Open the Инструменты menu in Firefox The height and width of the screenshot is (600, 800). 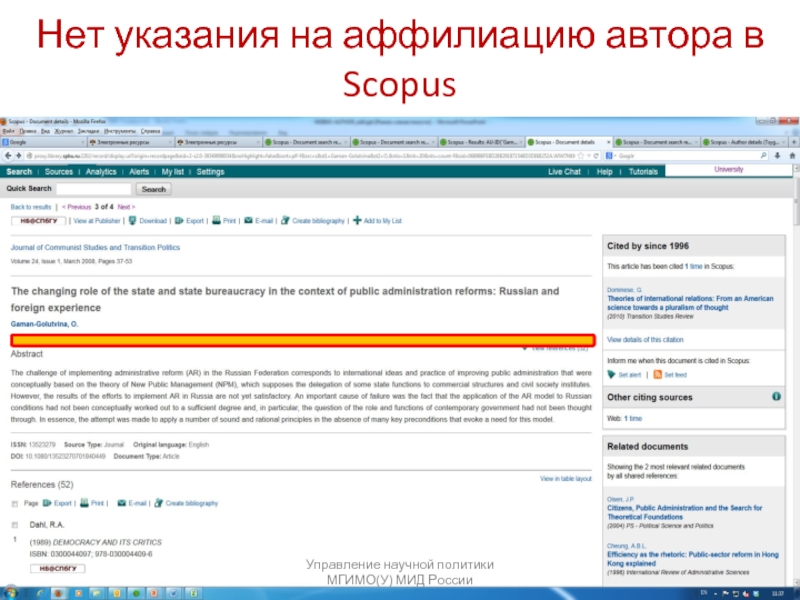click(119, 131)
